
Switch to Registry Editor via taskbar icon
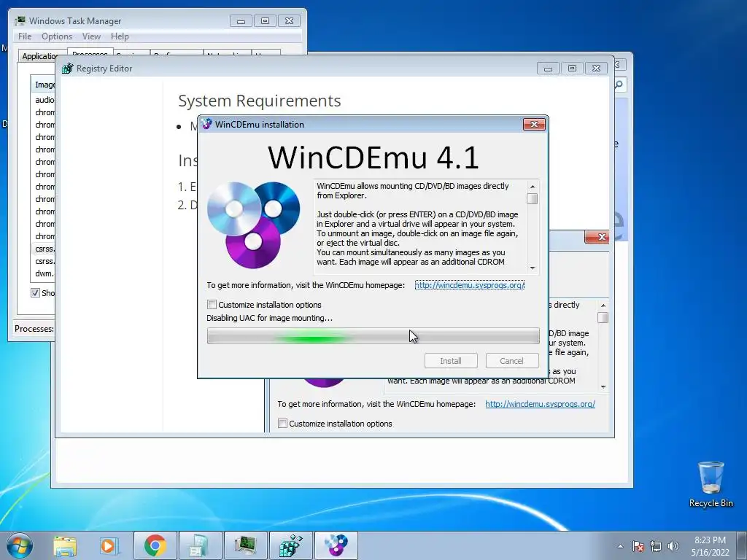[290, 545]
